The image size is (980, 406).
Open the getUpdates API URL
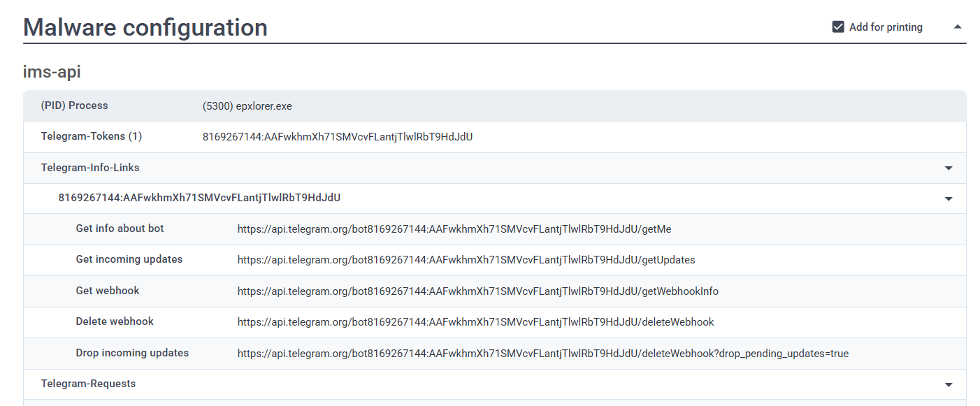(466, 260)
